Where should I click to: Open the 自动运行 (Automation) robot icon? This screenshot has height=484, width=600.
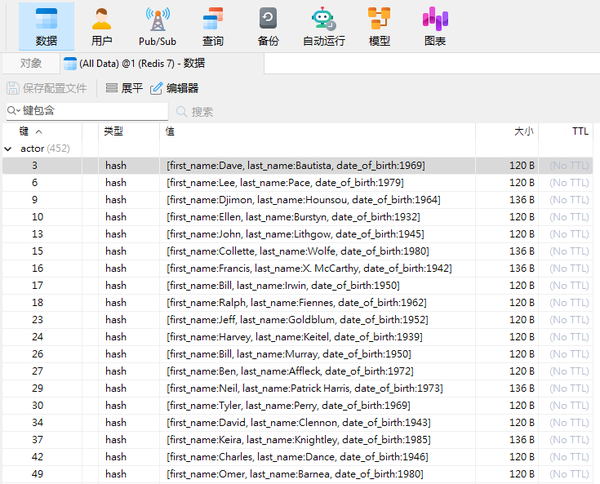point(324,26)
